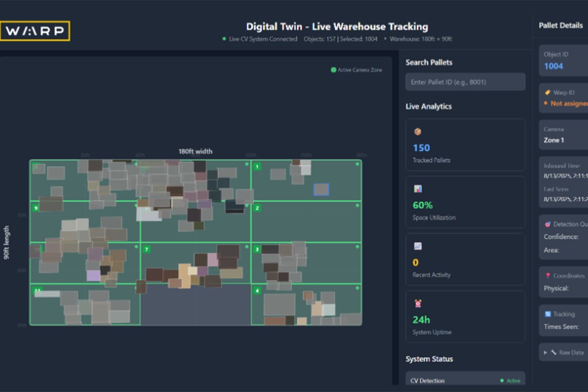Click the alarm clock icon on System Uptime card
The height and width of the screenshot is (392, 588).
(x=417, y=303)
